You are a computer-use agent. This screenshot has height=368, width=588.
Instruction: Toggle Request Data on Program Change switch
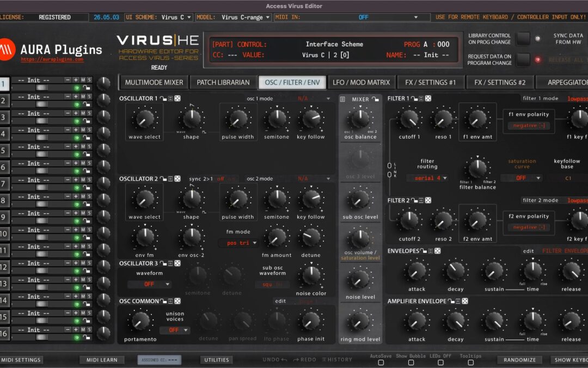[523, 59]
